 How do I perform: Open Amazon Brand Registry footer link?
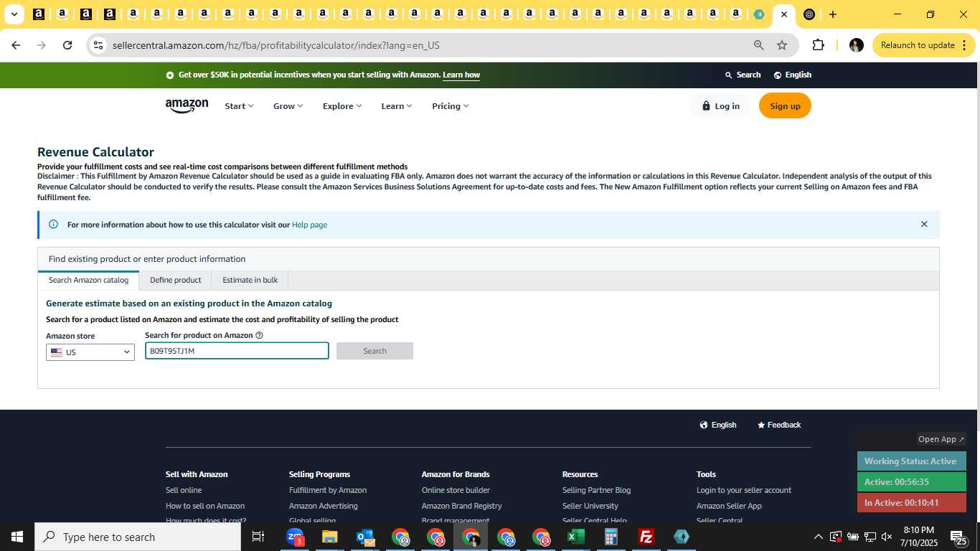(462, 506)
